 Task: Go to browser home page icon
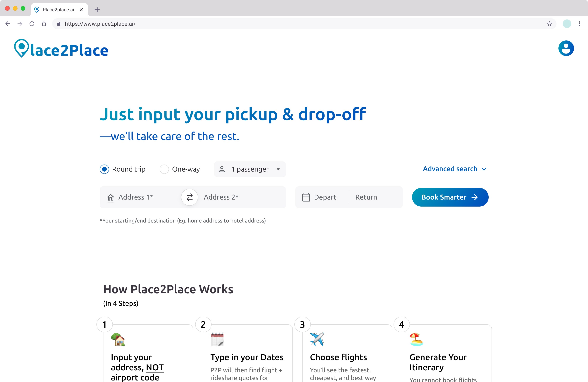pos(44,24)
